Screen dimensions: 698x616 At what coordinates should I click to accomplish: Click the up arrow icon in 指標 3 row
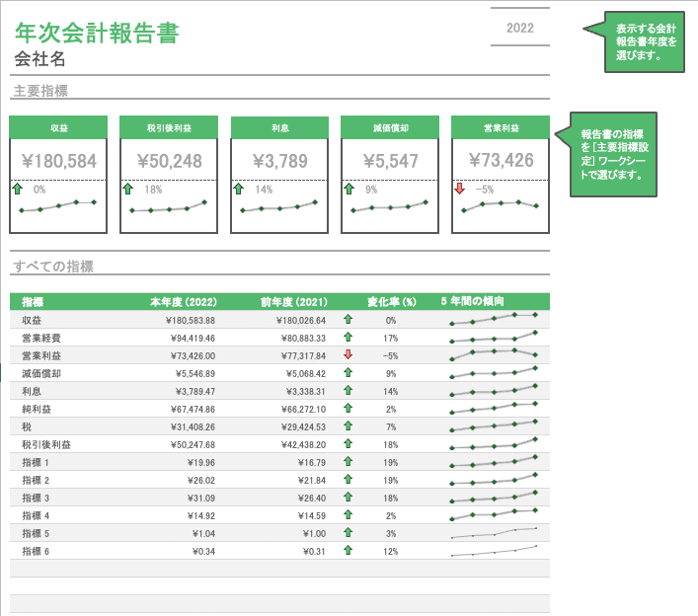point(349,498)
